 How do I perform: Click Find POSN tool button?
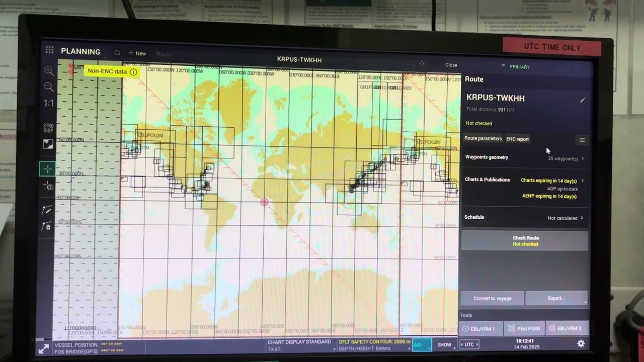coord(524,328)
